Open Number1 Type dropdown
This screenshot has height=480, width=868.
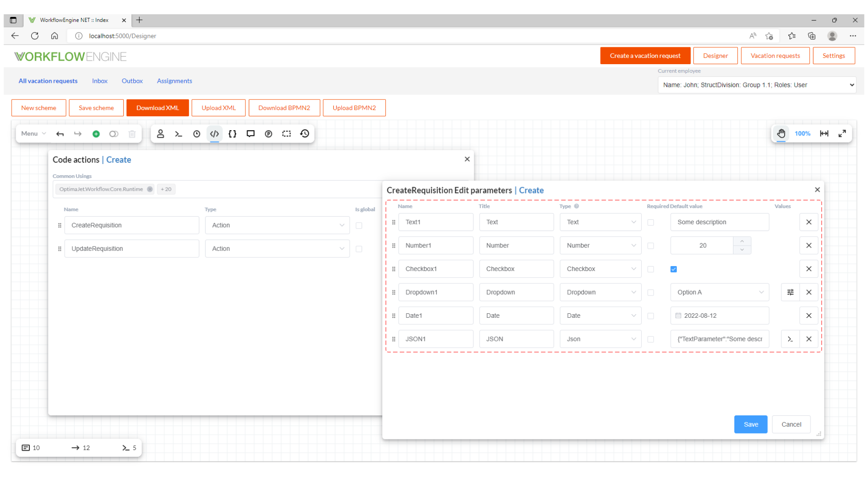600,246
